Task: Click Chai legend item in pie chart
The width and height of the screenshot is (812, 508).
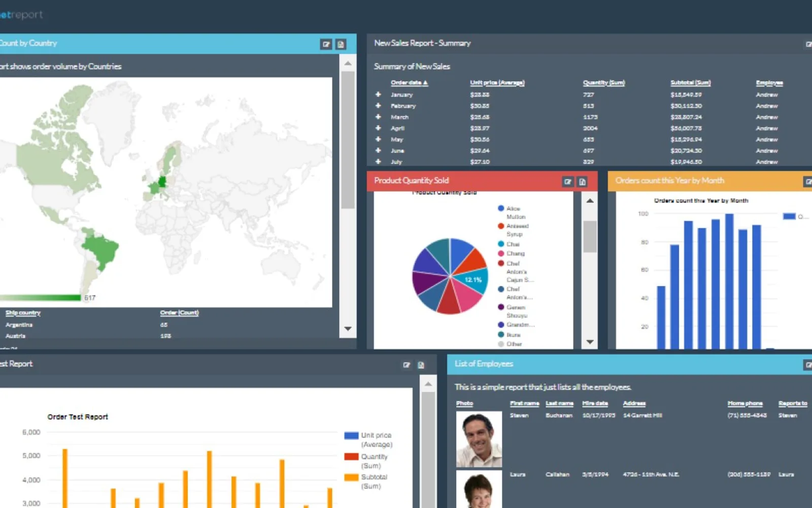Action: [509, 244]
